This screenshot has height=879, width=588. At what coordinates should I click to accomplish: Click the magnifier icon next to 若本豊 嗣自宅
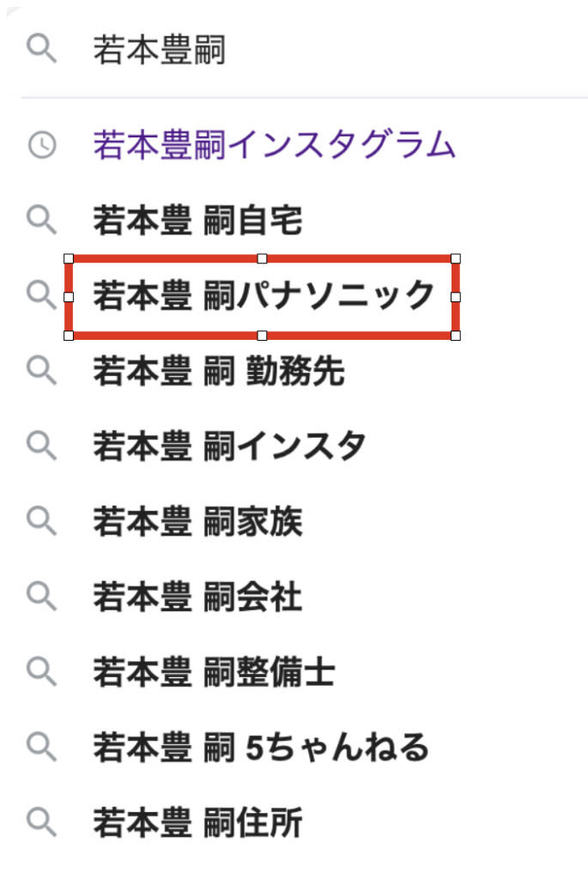pos(41,219)
